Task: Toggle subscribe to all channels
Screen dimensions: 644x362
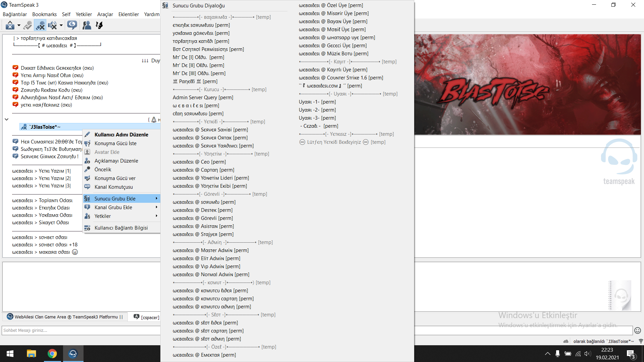Action: pyautogui.click(x=72, y=25)
